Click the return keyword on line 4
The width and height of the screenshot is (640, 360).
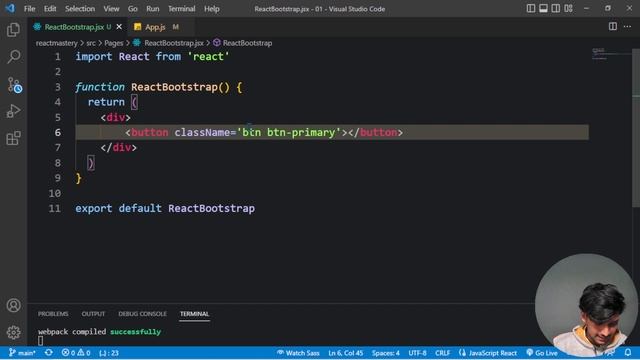click(x=106, y=102)
